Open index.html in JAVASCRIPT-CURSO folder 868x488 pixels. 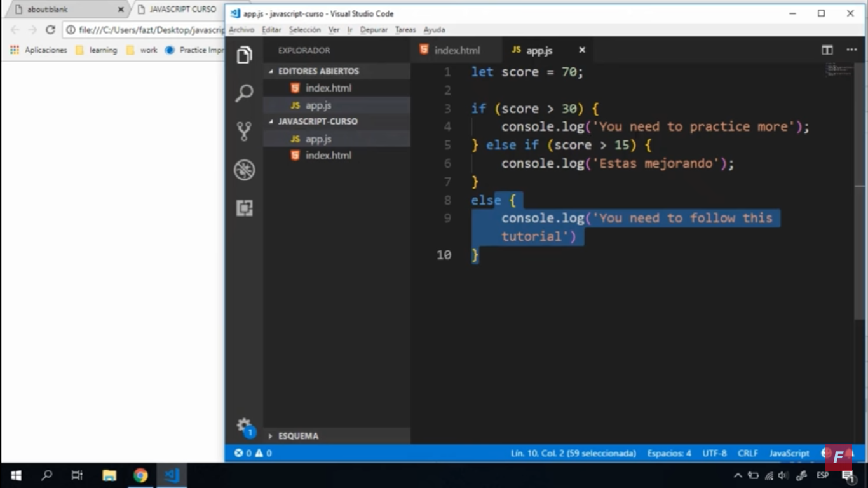coord(337,156)
